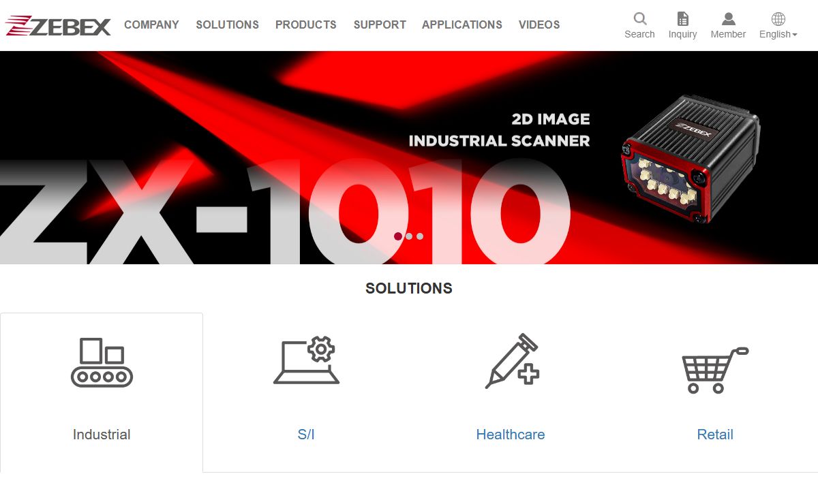Expand the English language dropdown
This screenshot has height=504, width=818.
(x=778, y=34)
